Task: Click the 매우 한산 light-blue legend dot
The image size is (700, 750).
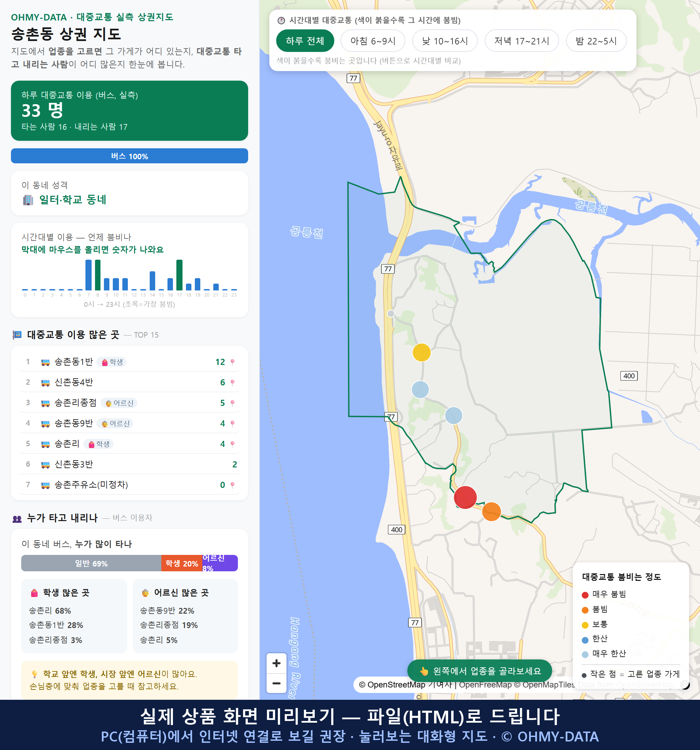Action: [585, 655]
